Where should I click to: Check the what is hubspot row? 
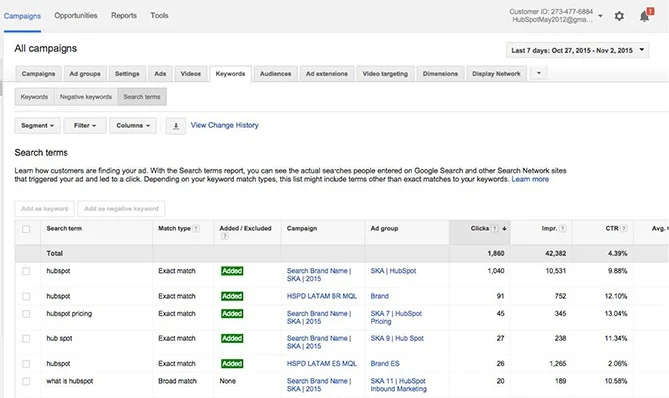pyautogui.click(x=26, y=381)
